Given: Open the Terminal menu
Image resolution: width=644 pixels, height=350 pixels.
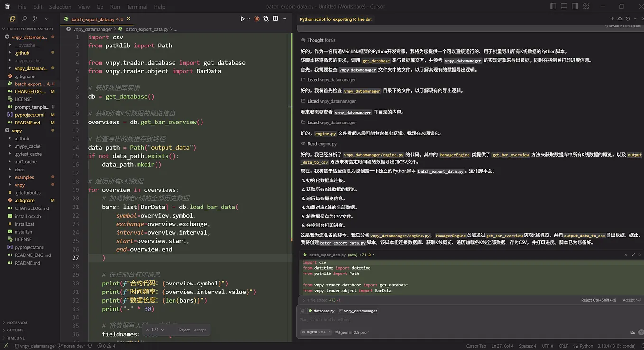Looking at the screenshot, I should pyautogui.click(x=137, y=7).
